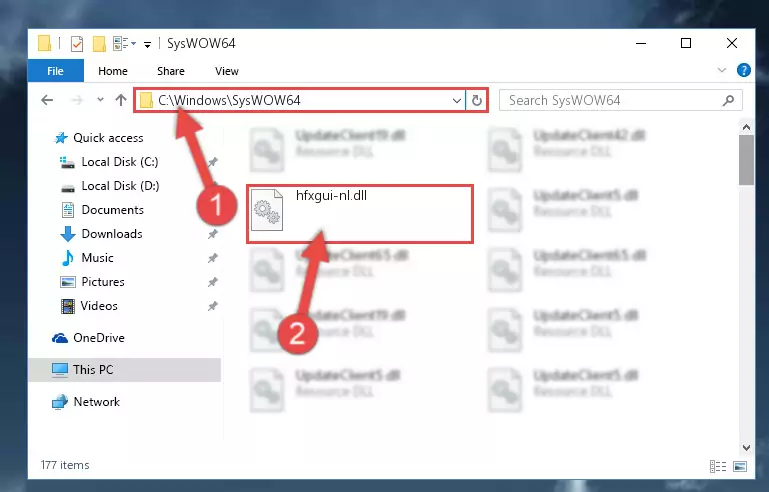Click the Search SysWOW64 box
The height and width of the screenshot is (492, 769).
pyautogui.click(x=620, y=101)
